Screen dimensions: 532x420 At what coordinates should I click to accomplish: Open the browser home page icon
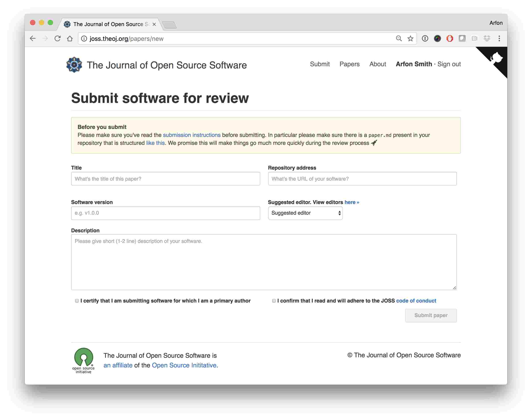(70, 39)
